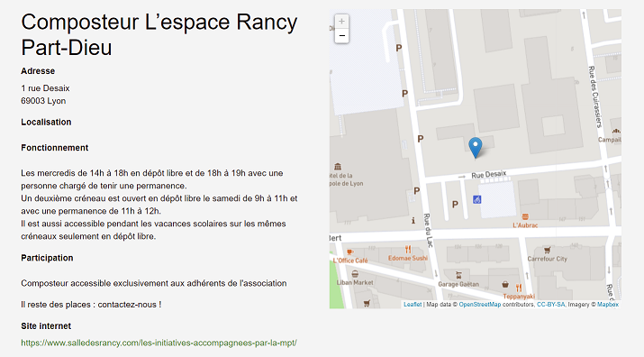Click the blue location marker pin
The width and height of the screenshot is (644, 357).
click(476, 148)
